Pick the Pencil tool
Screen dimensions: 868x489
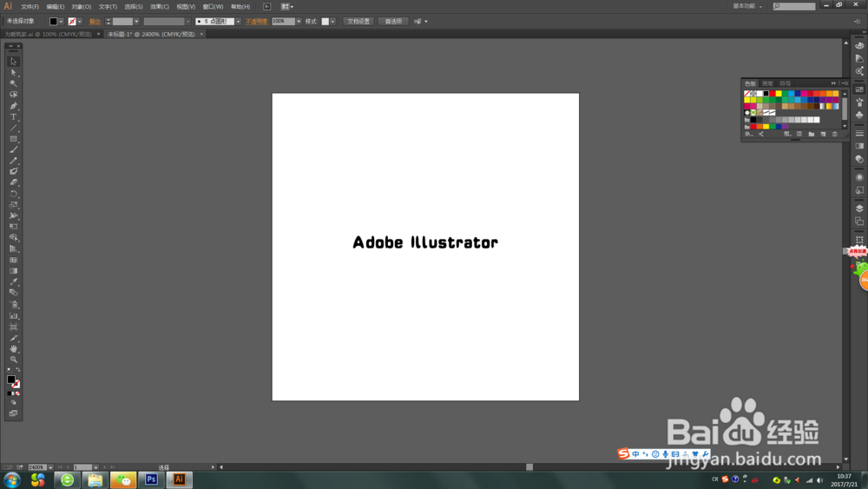pos(13,161)
